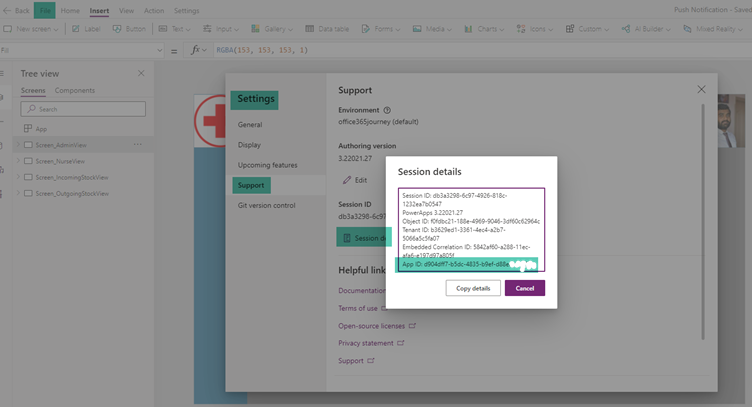
Task: Expand Screen_IncomingStockView chevron
Action: point(18,177)
